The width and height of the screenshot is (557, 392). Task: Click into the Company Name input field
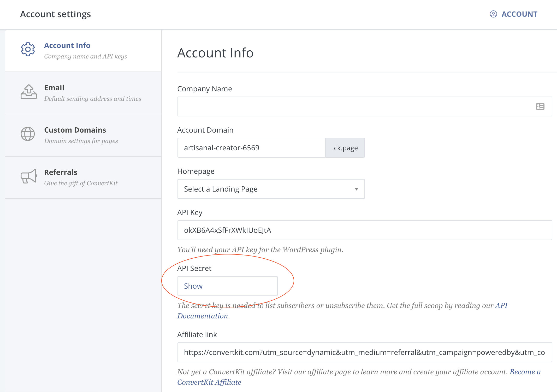pyautogui.click(x=365, y=106)
